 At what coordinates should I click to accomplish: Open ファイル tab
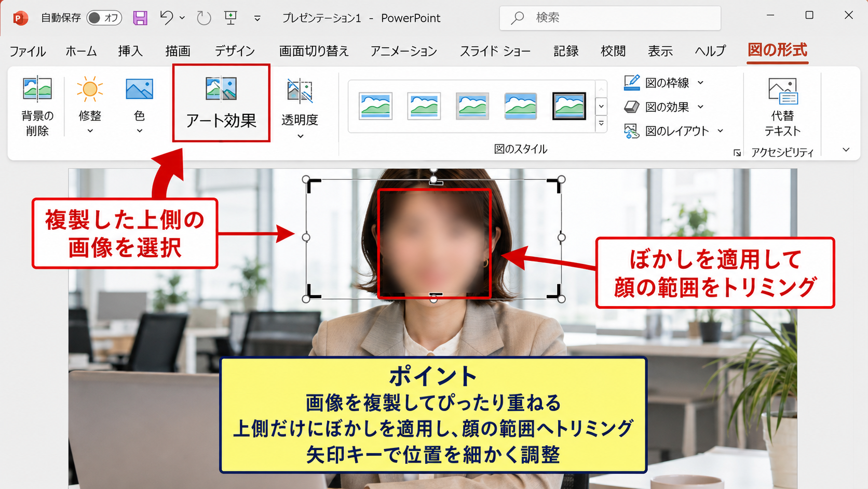28,51
